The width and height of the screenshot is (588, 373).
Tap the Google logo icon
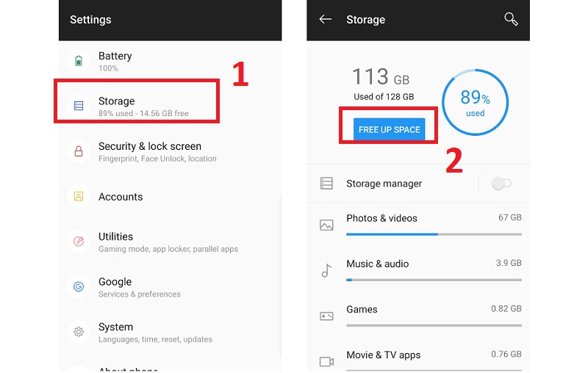(79, 286)
